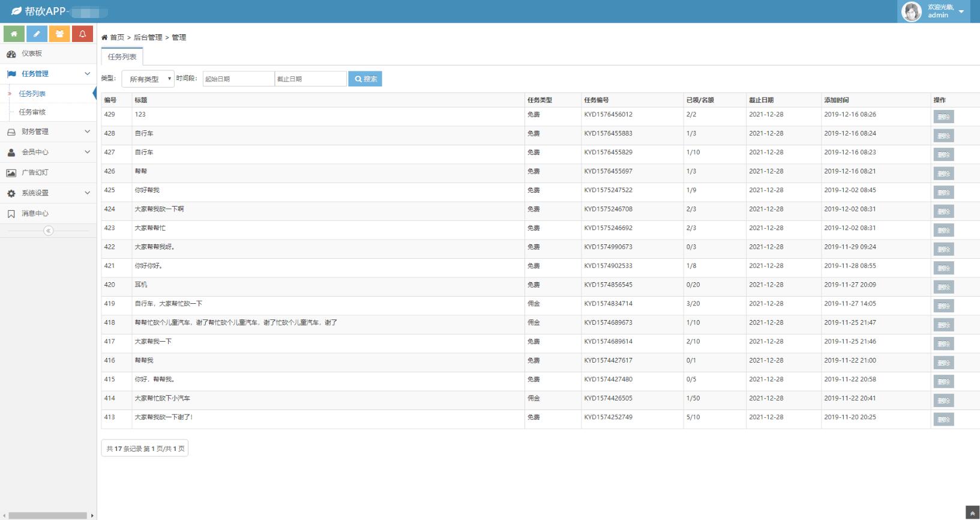The width and height of the screenshot is (980, 520).
Task: Expand the 会员中心 menu chevron
Action: (x=87, y=152)
